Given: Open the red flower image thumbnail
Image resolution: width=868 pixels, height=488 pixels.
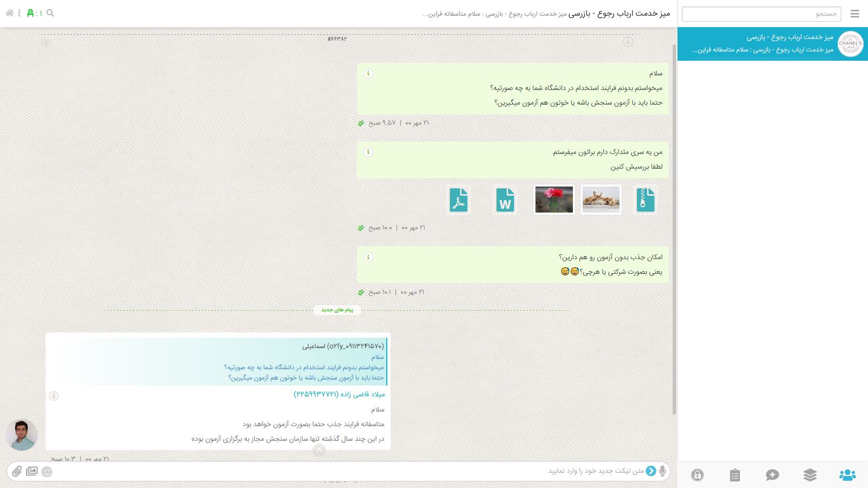Looking at the screenshot, I should tap(554, 200).
